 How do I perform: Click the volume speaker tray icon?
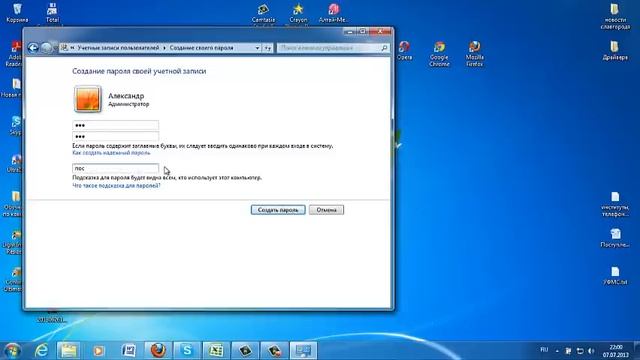(591, 351)
